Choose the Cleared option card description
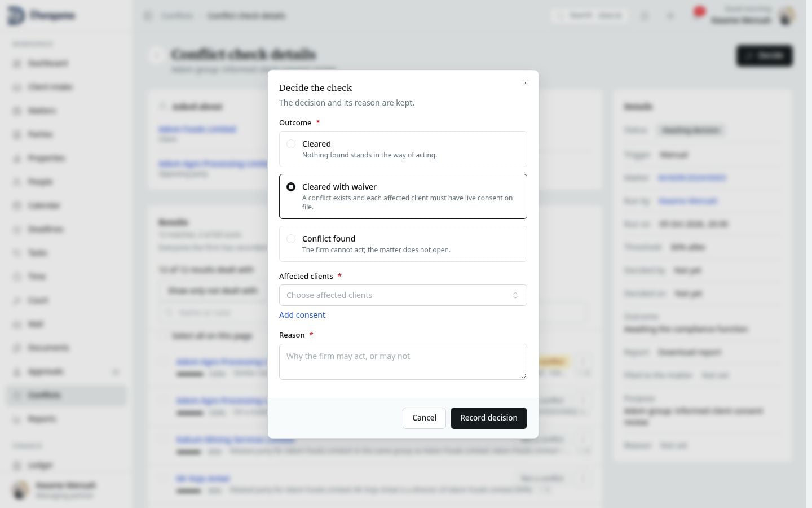 [x=369, y=155]
